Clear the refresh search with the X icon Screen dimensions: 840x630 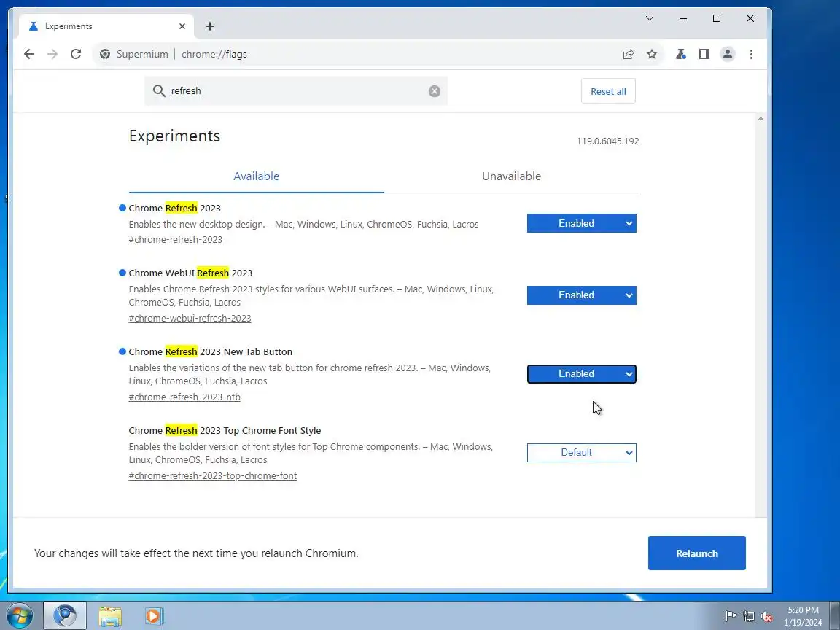coord(435,91)
